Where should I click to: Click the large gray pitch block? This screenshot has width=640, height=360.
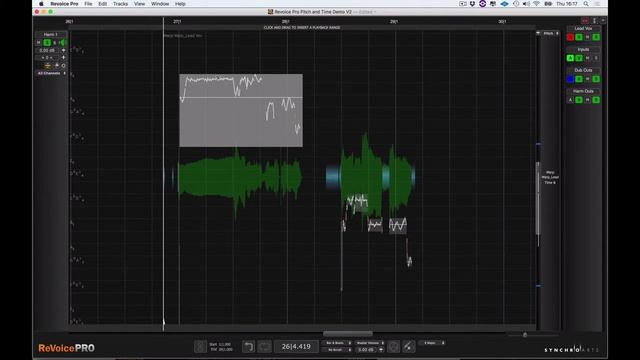coord(241,110)
